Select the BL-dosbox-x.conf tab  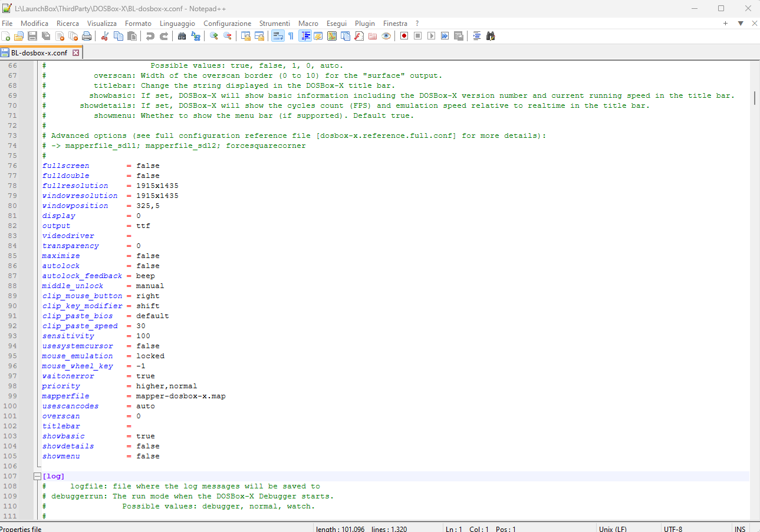click(39, 52)
